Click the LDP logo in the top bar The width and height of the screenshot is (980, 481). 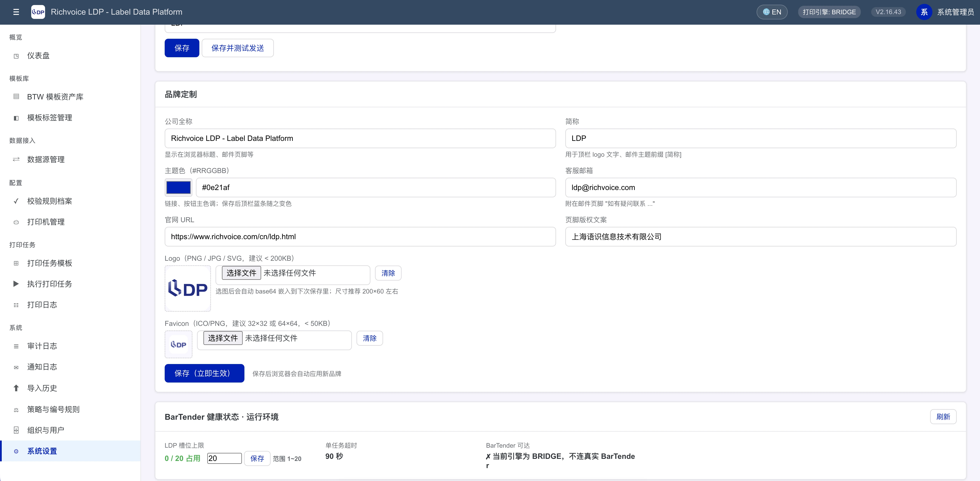tap(38, 12)
